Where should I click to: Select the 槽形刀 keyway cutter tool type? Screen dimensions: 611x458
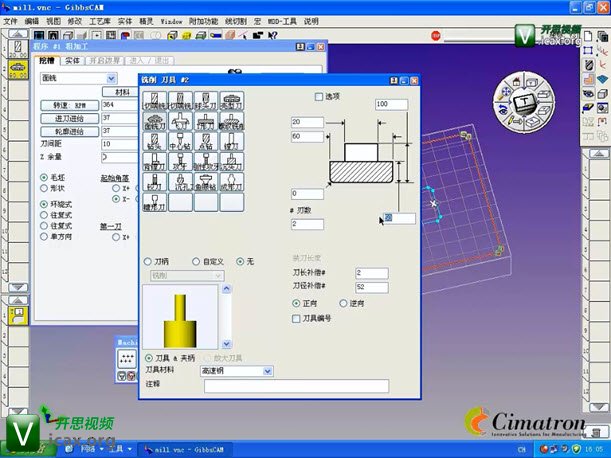click(155, 202)
